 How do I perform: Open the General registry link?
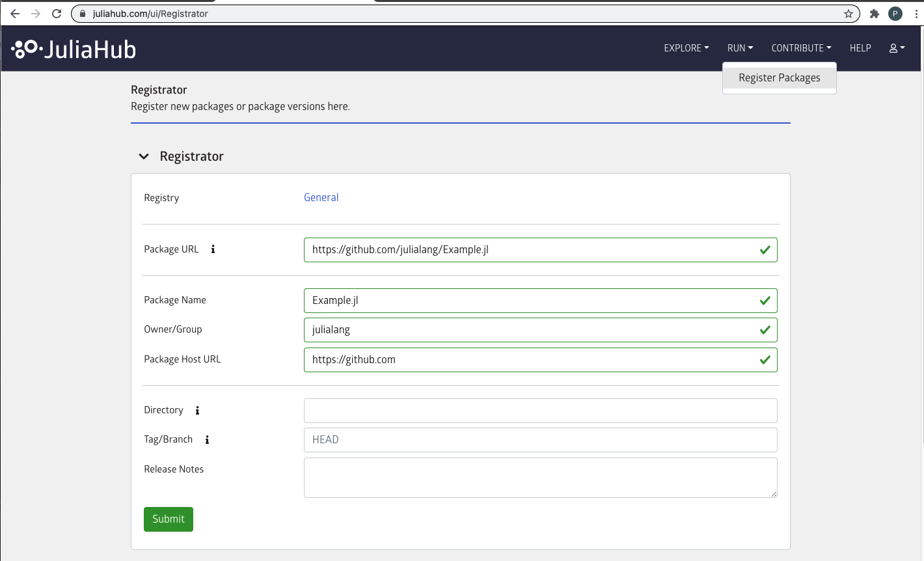tap(321, 197)
